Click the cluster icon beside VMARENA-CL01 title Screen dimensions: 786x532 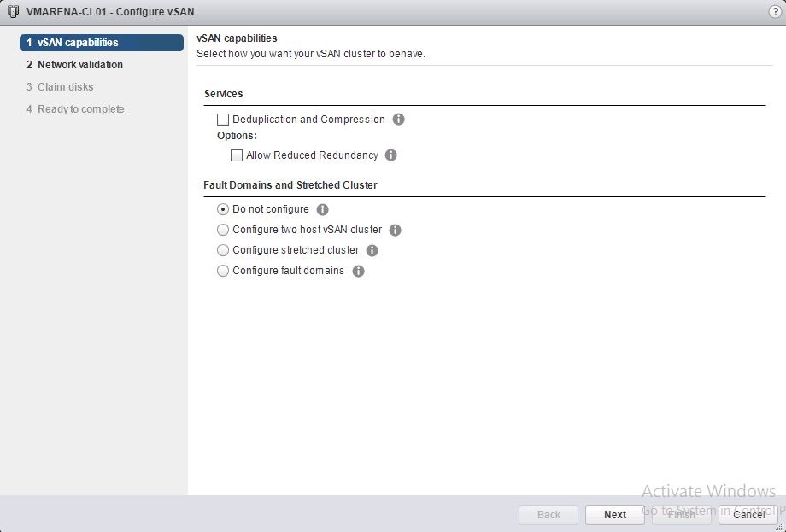point(13,11)
